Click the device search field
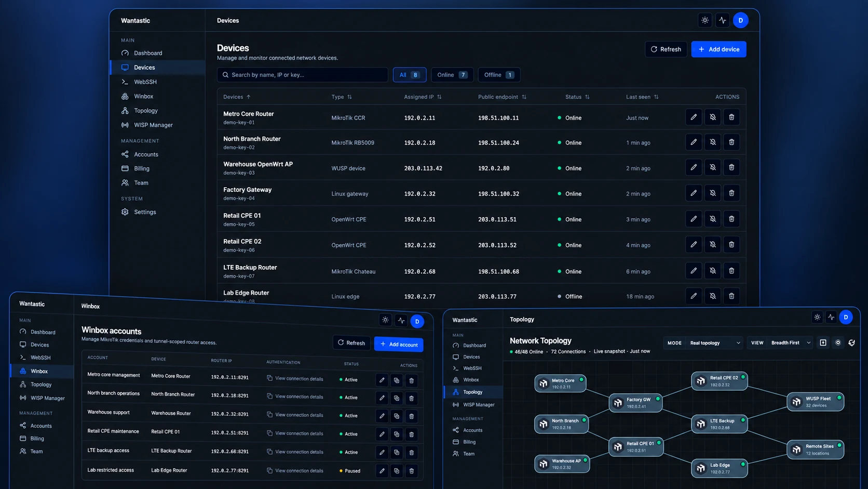This screenshot has height=489, width=868. [302, 75]
